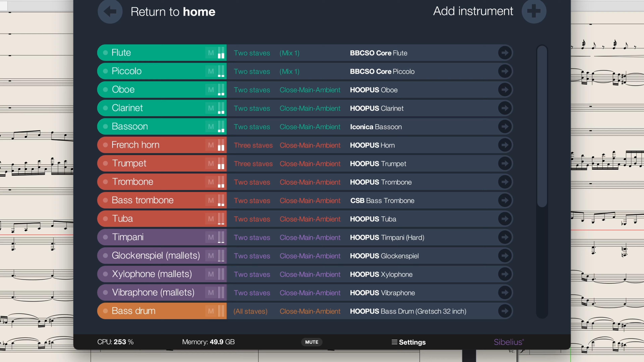The width and height of the screenshot is (644, 362).
Task: Select 'Iconica Bassoon' patch name
Action: click(376, 127)
